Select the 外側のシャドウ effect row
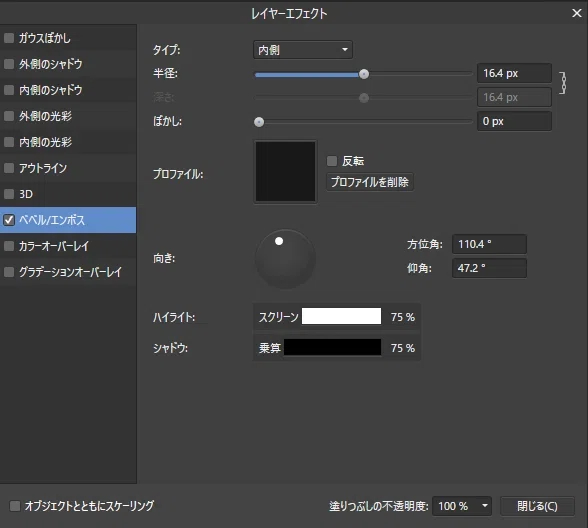This screenshot has height=528, width=588. (68, 64)
